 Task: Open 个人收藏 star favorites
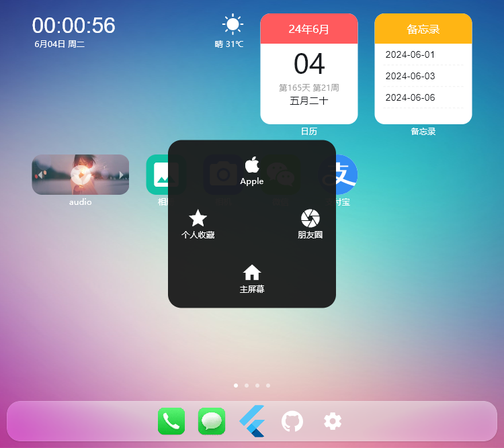tap(198, 224)
